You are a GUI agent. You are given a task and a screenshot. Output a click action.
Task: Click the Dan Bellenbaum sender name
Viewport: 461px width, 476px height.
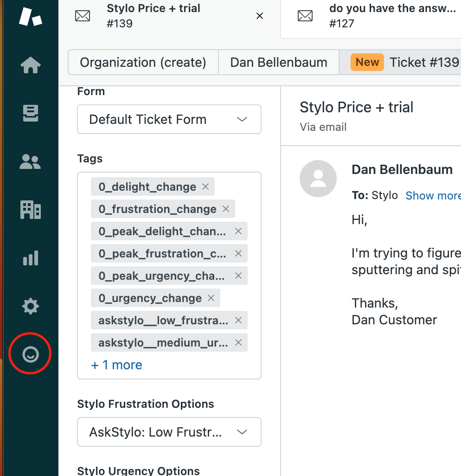[x=402, y=169]
